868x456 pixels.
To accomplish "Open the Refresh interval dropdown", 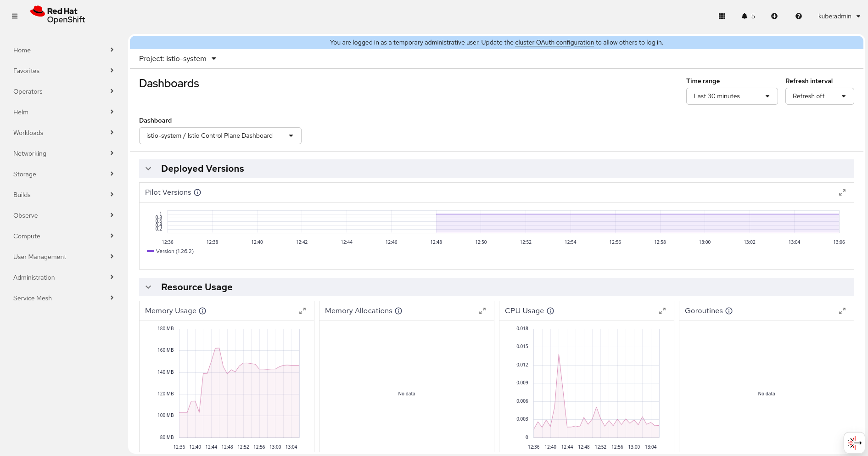I will click(x=819, y=96).
